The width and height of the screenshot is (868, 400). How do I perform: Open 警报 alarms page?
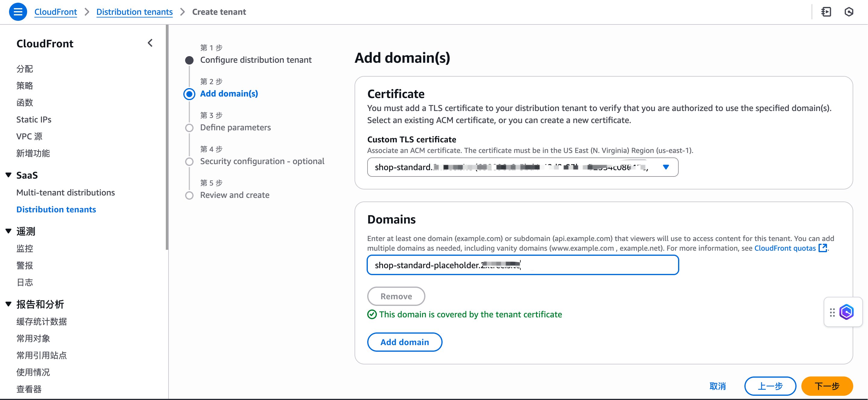[x=25, y=265]
